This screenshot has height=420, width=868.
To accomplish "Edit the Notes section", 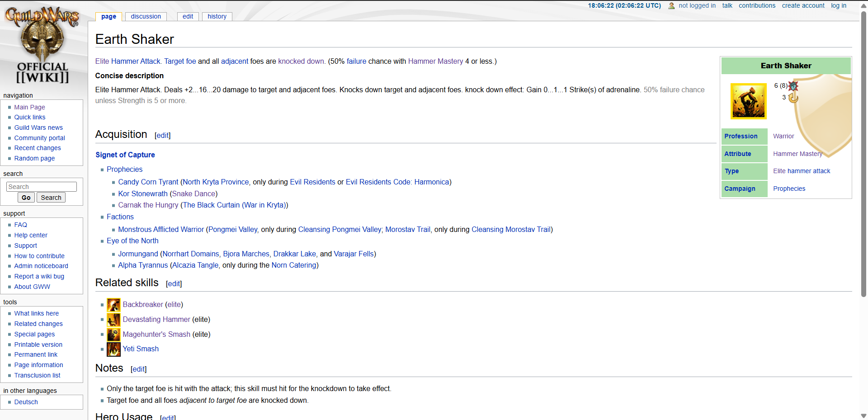I will click(139, 369).
